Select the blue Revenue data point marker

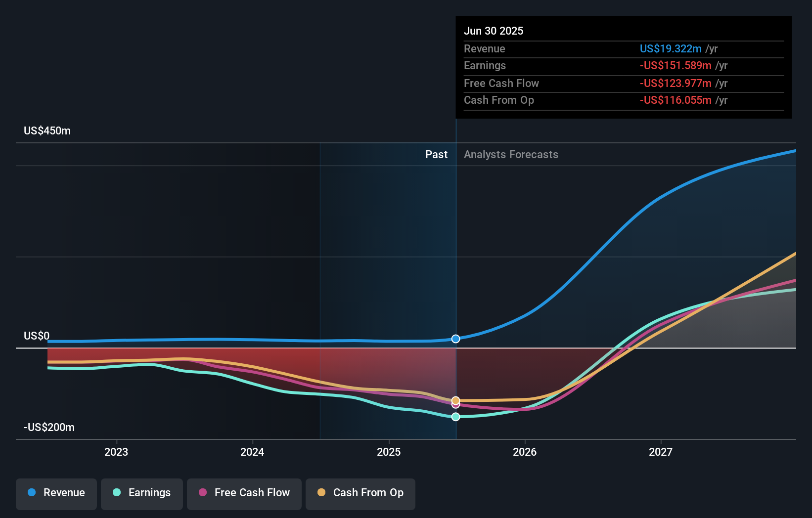pyautogui.click(x=456, y=339)
